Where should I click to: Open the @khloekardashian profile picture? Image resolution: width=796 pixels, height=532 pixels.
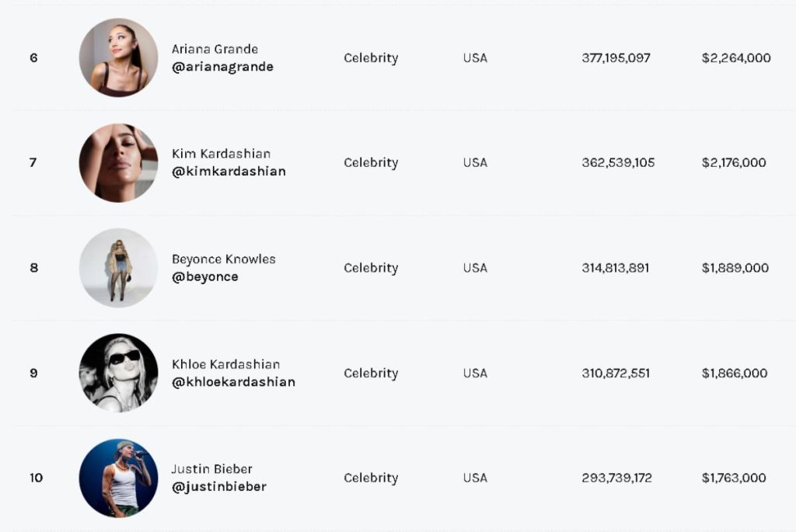[x=118, y=373]
